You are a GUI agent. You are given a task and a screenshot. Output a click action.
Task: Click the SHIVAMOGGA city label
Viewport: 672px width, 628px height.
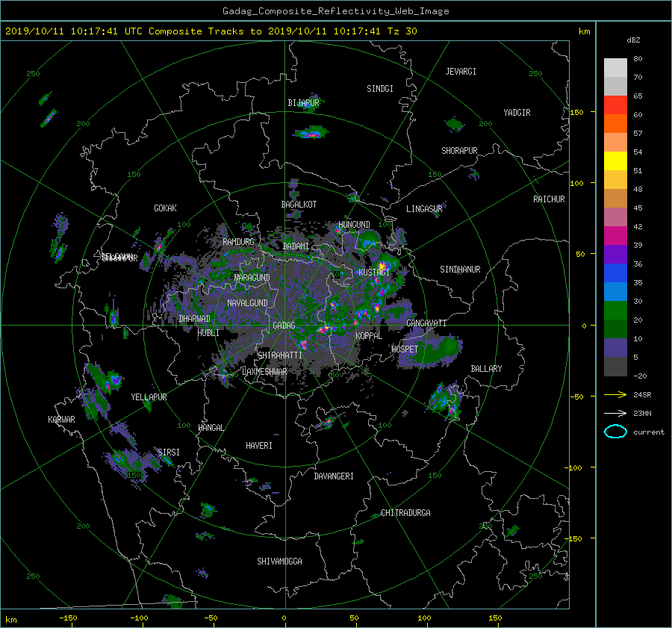(279, 562)
